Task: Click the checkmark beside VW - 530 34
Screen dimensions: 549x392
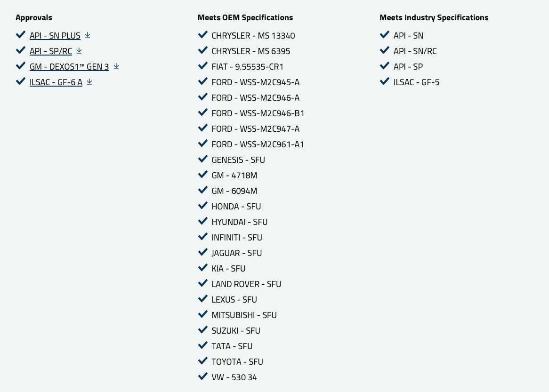Action: tap(203, 376)
